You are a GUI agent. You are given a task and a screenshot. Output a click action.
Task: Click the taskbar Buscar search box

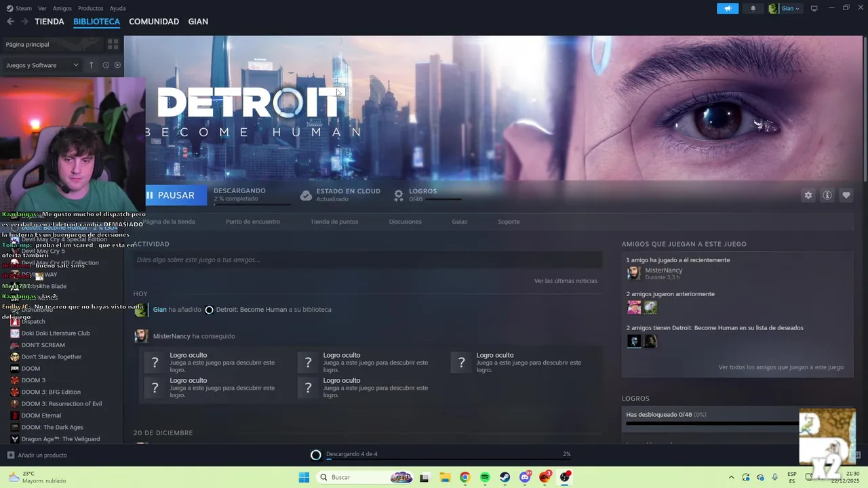point(366,477)
